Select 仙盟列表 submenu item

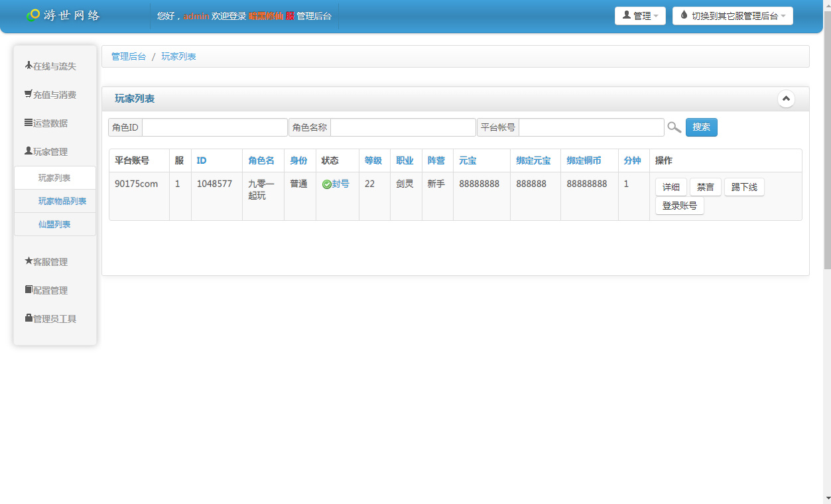click(x=54, y=225)
